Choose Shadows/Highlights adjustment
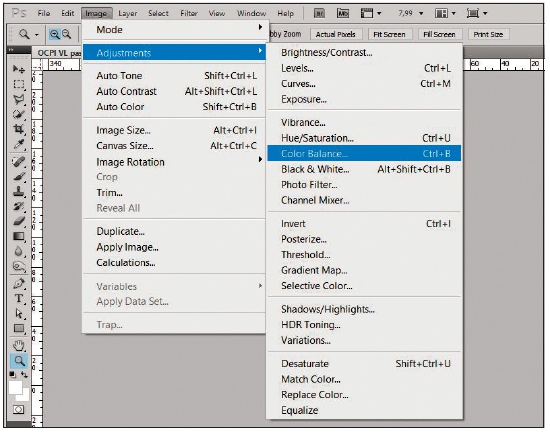Image resolution: width=550 pixels, height=432 pixels. (364, 309)
